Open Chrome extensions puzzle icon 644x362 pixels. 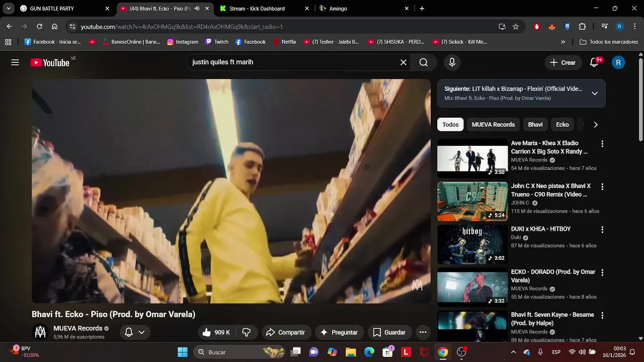click(582, 27)
